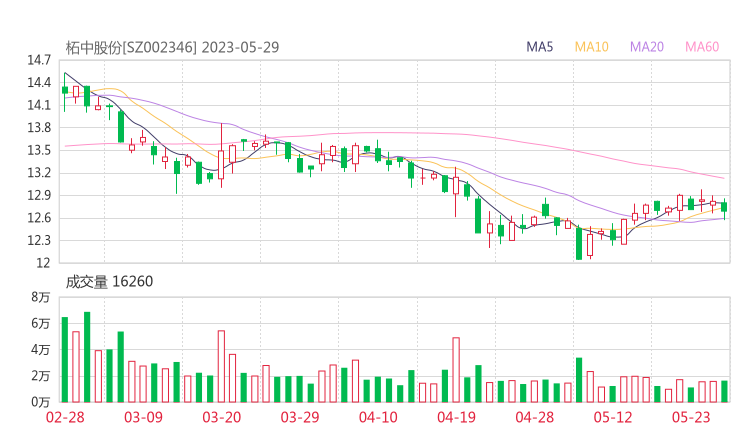Click the 6万 volume axis label
The height and width of the screenshot is (440, 740).
pos(41,323)
